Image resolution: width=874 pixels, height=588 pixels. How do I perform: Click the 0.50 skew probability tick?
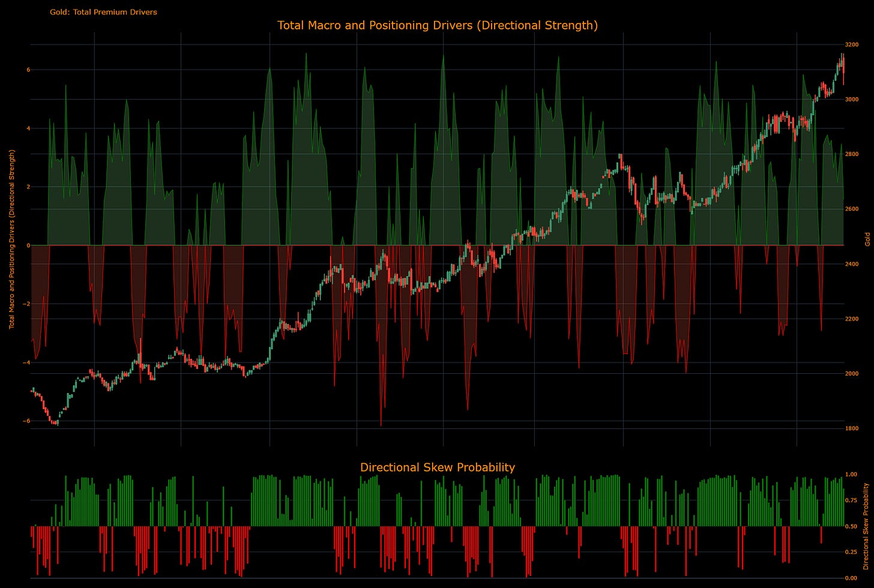(x=851, y=526)
